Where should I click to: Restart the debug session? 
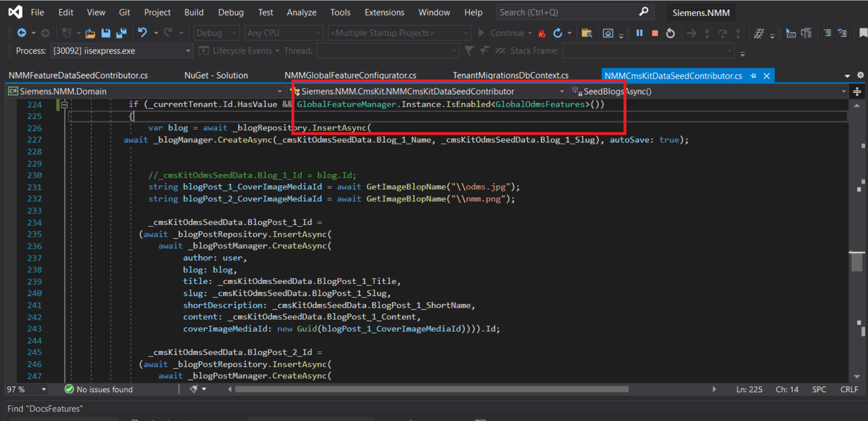tap(670, 33)
